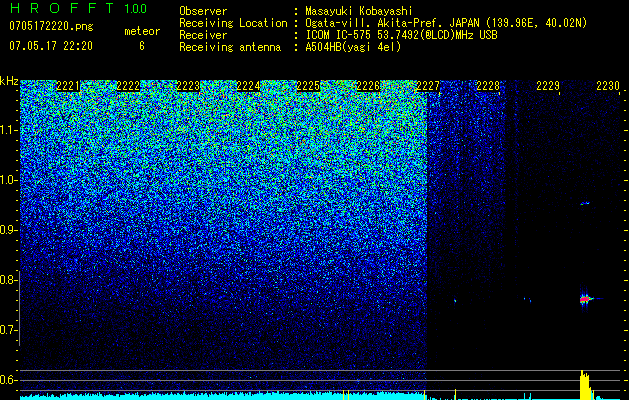This screenshot has width=629, height=400.
Task: Click the 0.9 kHz axis label
Action: (8, 230)
